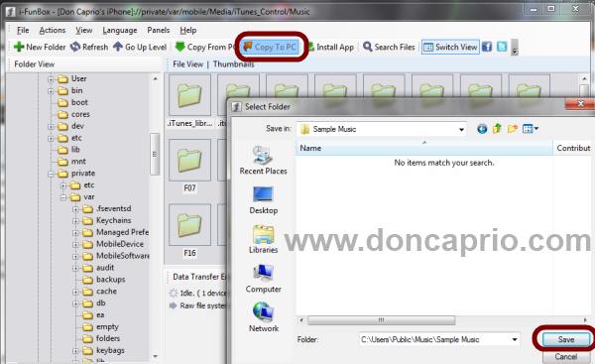Expand the Keychains folder node
The width and height of the screenshot is (595, 364).
coord(75,221)
